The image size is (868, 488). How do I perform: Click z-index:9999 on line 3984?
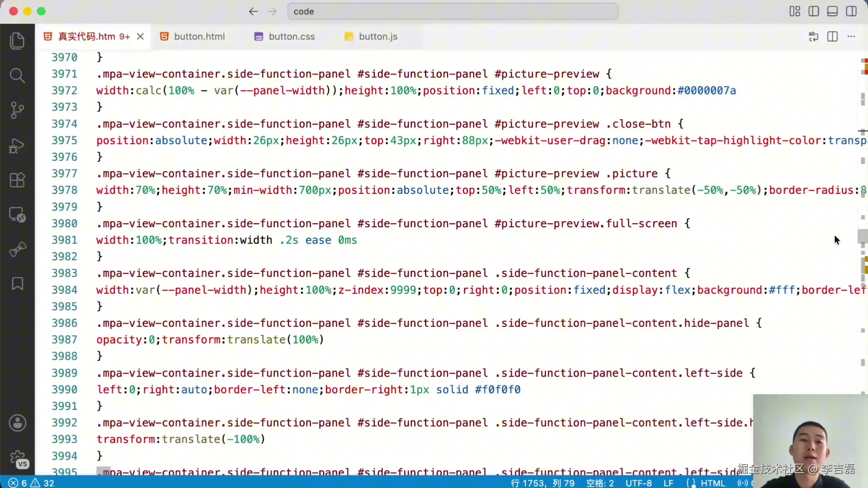click(377, 290)
